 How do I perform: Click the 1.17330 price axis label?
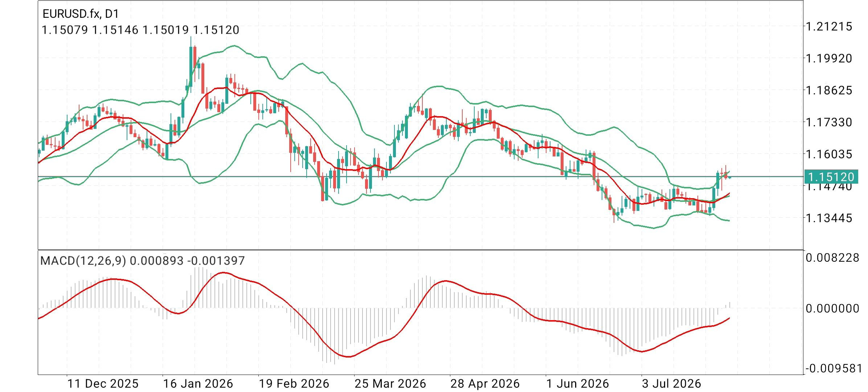tap(828, 122)
